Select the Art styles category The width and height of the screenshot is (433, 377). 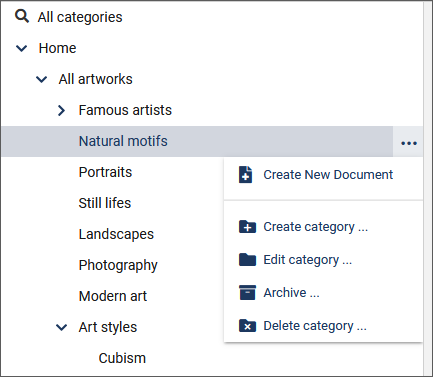click(x=108, y=327)
